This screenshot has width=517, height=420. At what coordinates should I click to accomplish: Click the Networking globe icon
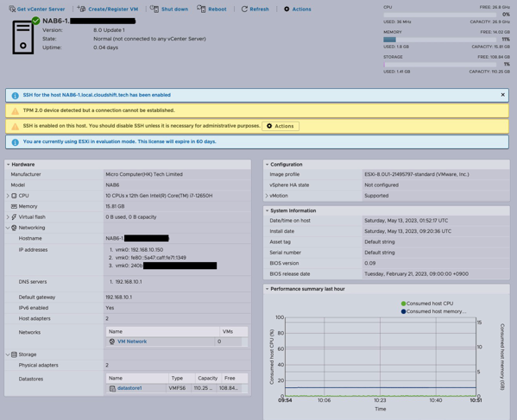tap(14, 228)
